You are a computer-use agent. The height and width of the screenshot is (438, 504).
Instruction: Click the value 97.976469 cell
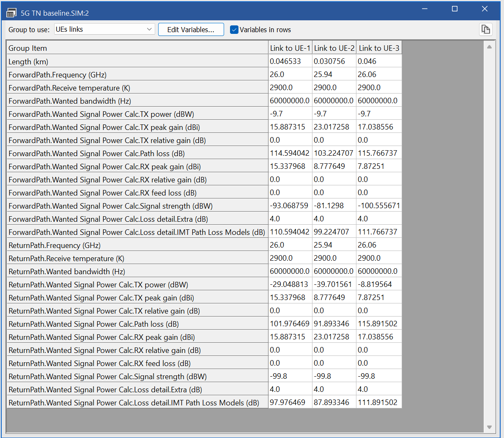point(290,402)
